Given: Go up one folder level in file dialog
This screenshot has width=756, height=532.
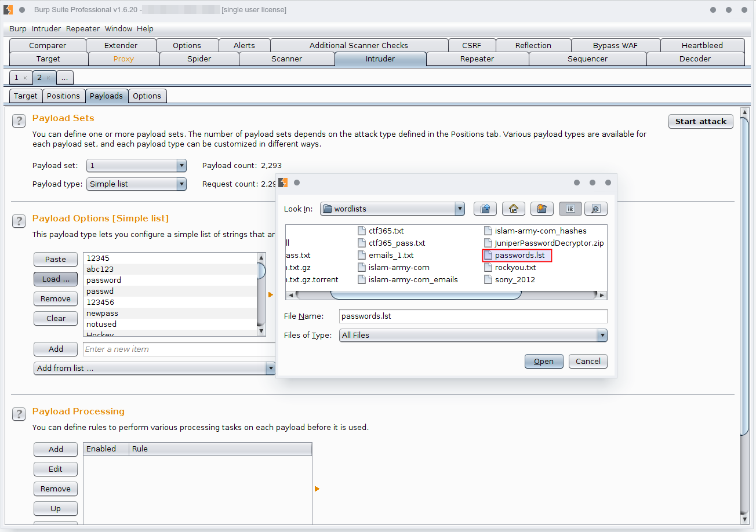Looking at the screenshot, I should (486, 209).
